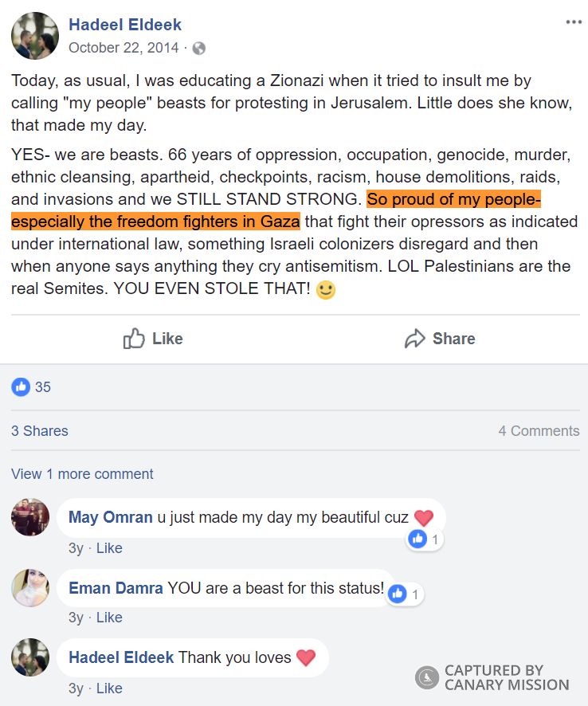588x706 pixels.
Task: Click the heart emoji in May Omran's comment
Action: tap(424, 518)
